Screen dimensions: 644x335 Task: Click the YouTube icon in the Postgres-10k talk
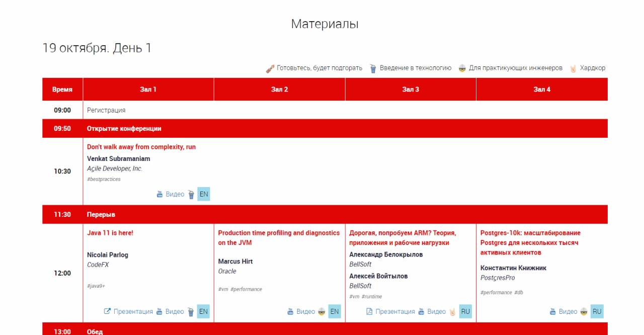[x=552, y=311]
